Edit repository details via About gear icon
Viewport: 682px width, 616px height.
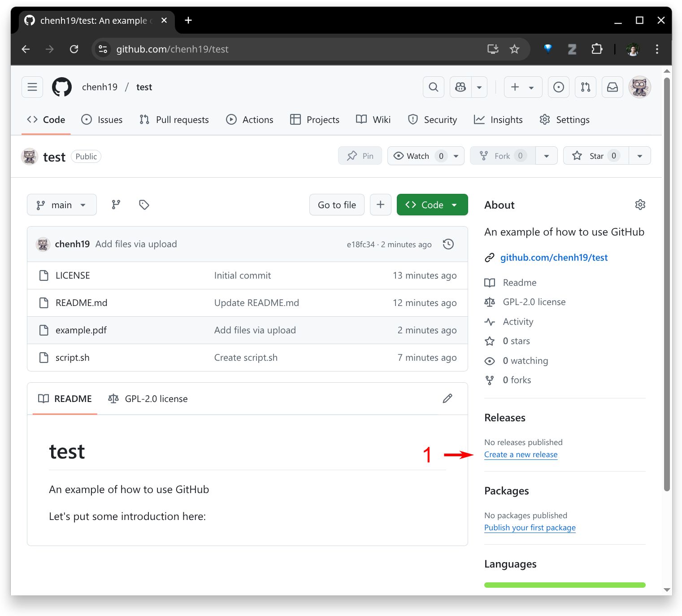point(640,205)
